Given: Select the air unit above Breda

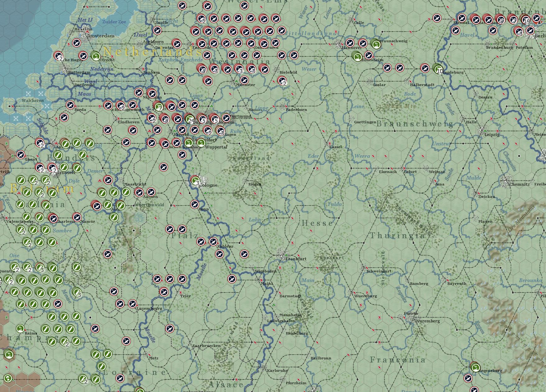Looking at the screenshot, I should point(71,105).
